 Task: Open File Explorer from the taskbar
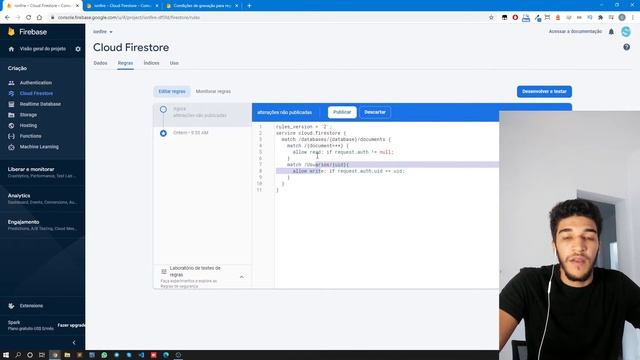[x=67, y=355]
